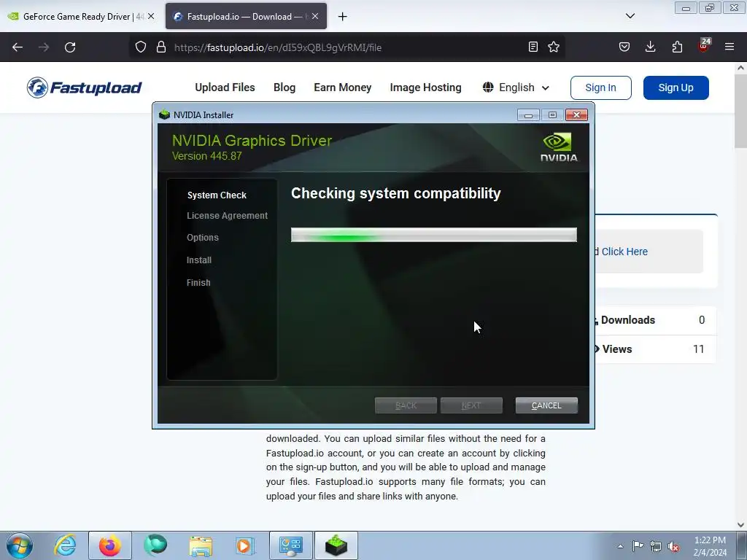Close the Fastupload.io tab

click(x=315, y=16)
